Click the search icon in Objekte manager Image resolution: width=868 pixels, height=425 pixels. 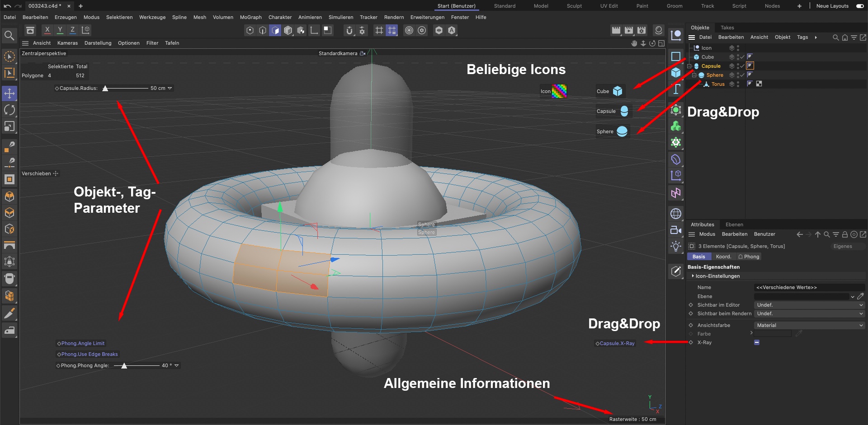835,37
